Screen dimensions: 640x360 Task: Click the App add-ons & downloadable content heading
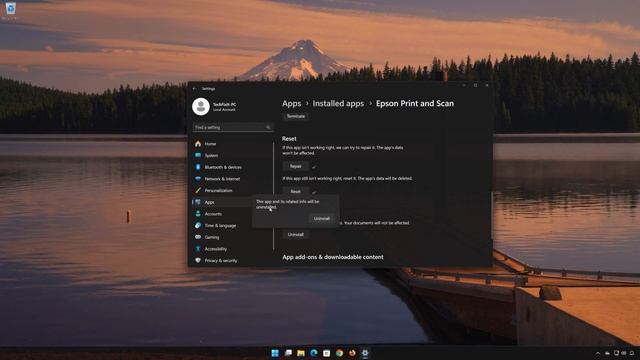333,257
